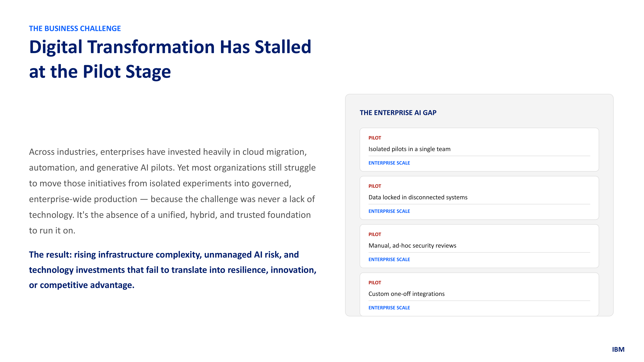This screenshot has height=362, width=644.
Task: Click ENTERPRISE SCALE label in 'Data locked' card
Action: [389, 211]
